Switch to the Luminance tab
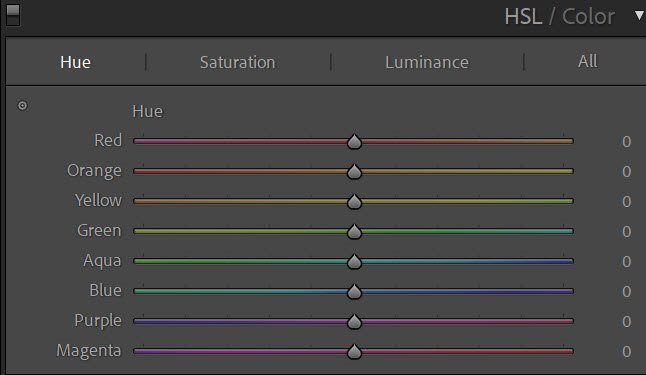 427,62
